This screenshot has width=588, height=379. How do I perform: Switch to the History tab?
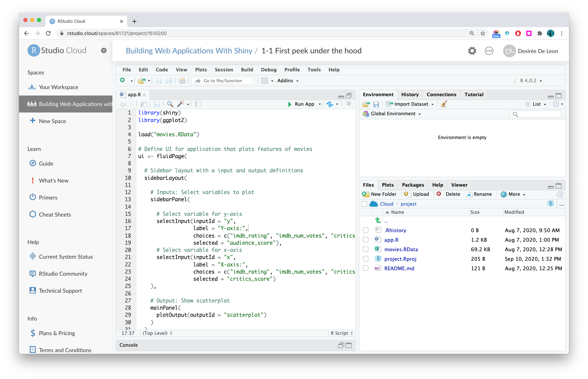tap(410, 94)
